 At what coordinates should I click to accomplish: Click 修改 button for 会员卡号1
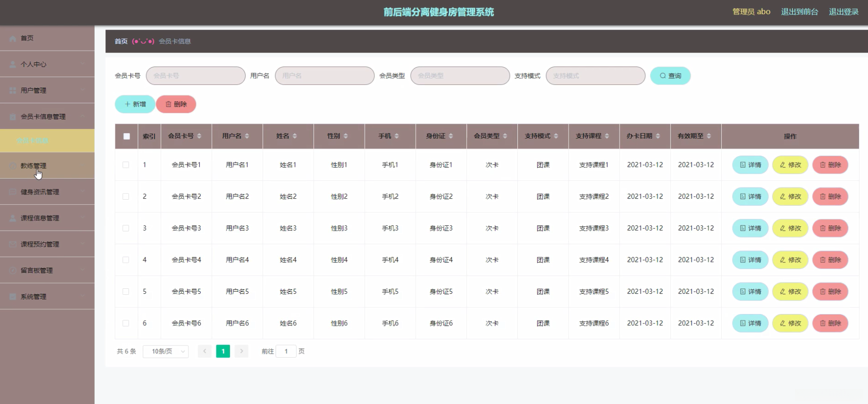point(790,165)
